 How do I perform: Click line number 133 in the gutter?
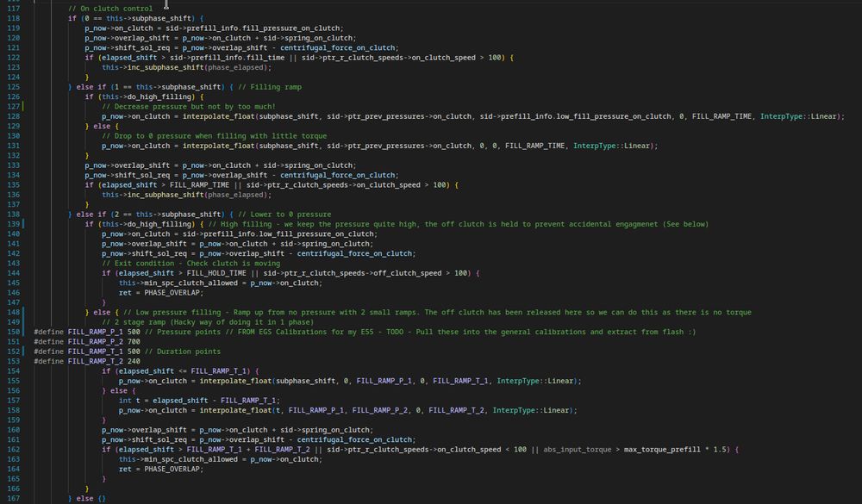point(13,165)
